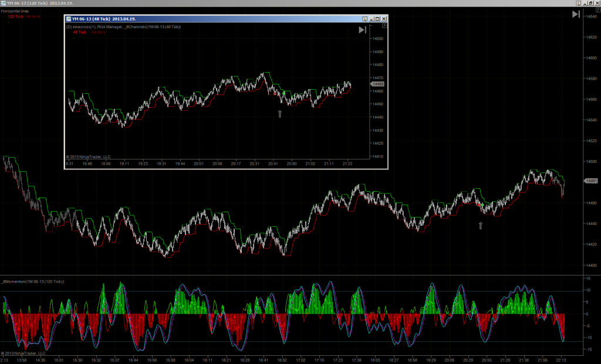Click the chart icon button in the 48 Tick title bar
Viewport: 601px width, 364px height.
364,19
